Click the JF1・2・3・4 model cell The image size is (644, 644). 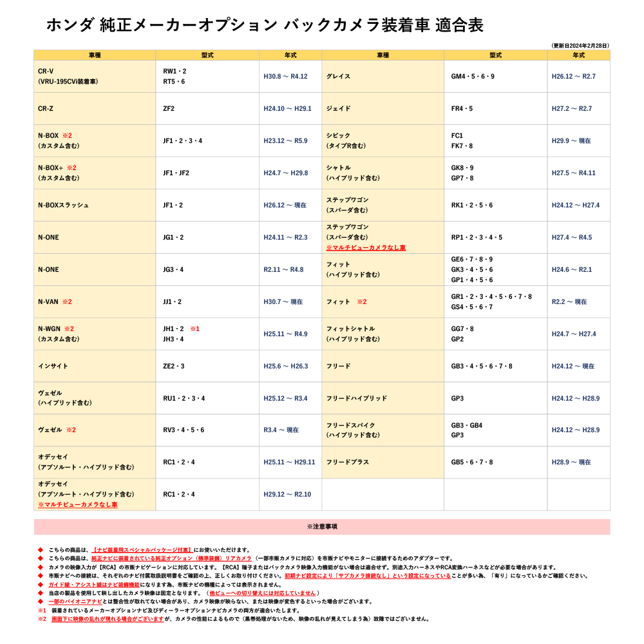[x=207, y=141]
